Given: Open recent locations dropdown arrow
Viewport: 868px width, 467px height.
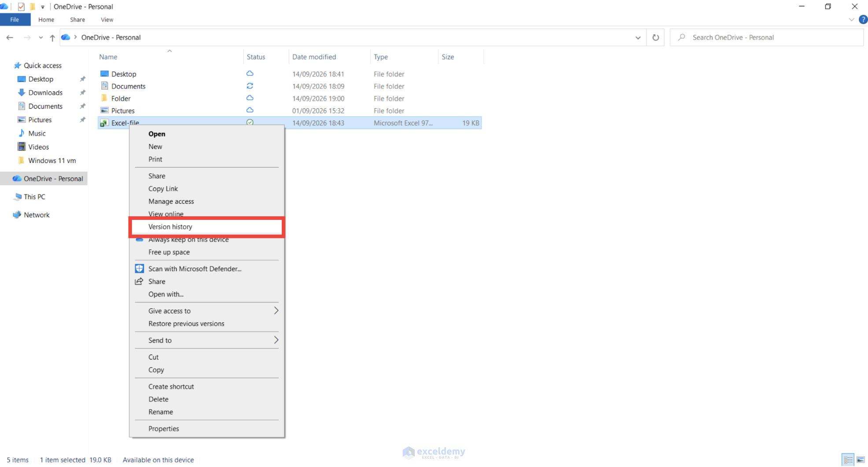Looking at the screenshot, I should 40,38.
